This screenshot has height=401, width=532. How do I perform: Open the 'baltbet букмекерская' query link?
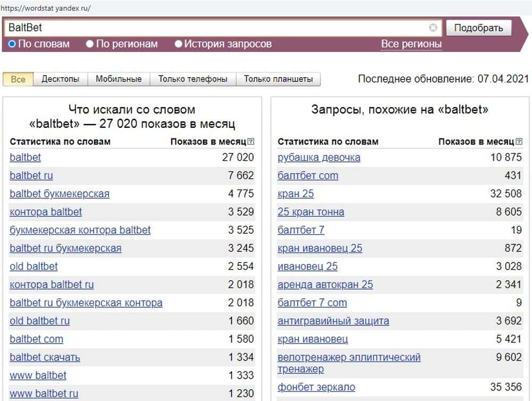coord(60,194)
